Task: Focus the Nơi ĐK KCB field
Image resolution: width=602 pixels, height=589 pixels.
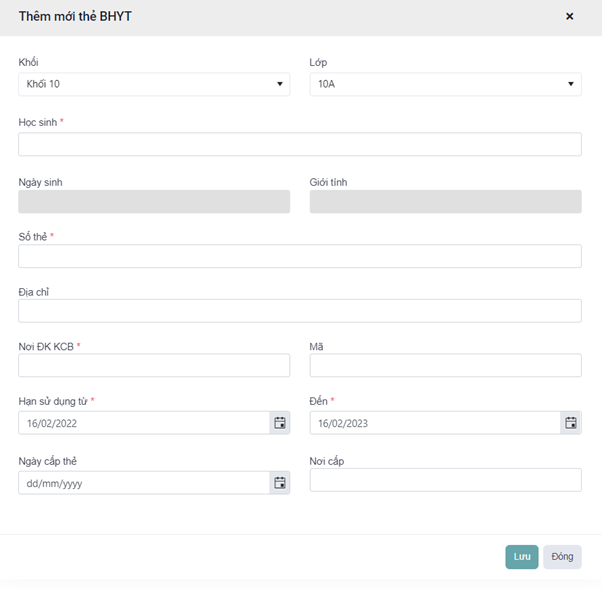Action: [x=154, y=365]
